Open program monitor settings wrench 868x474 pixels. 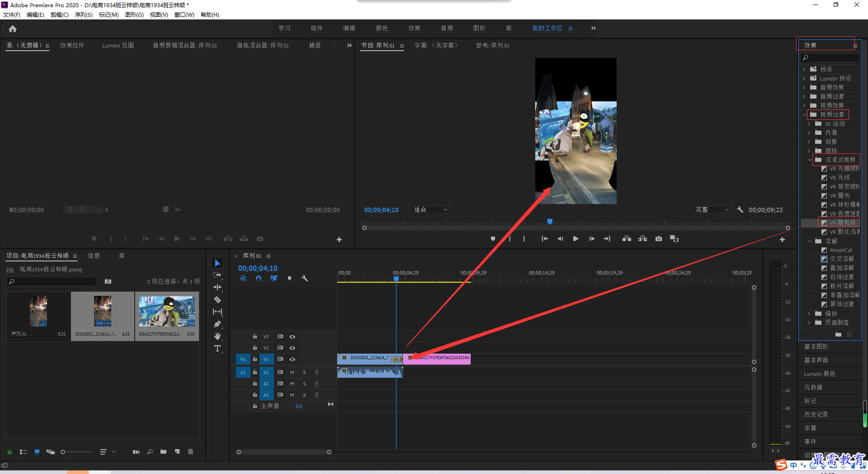pyautogui.click(x=740, y=210)
